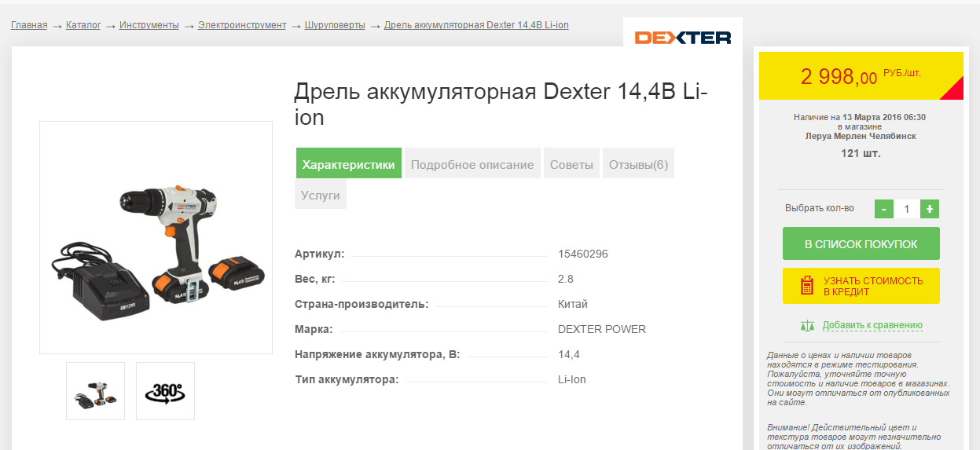
Task: Click the quantity input field
Action: point(907,209)
